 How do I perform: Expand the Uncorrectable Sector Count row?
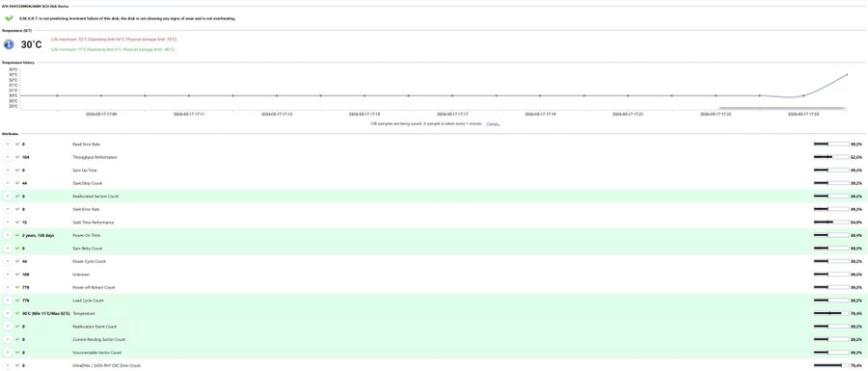[7, 352]
